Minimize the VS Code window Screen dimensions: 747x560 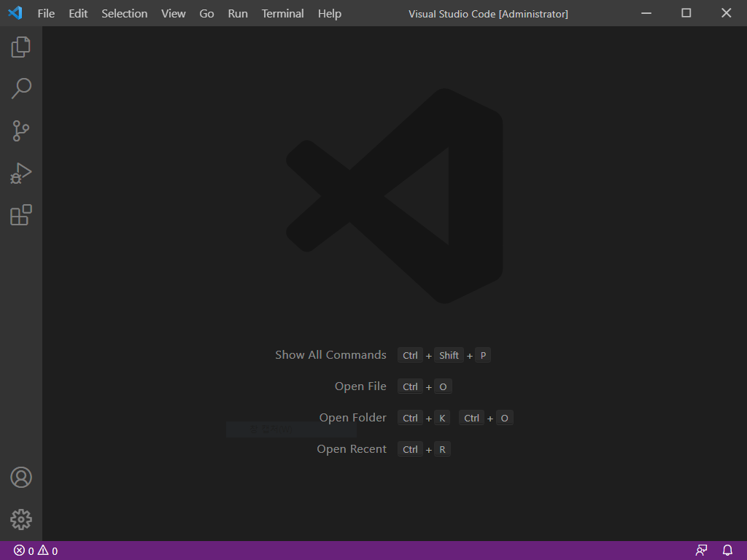coord(646,13)
